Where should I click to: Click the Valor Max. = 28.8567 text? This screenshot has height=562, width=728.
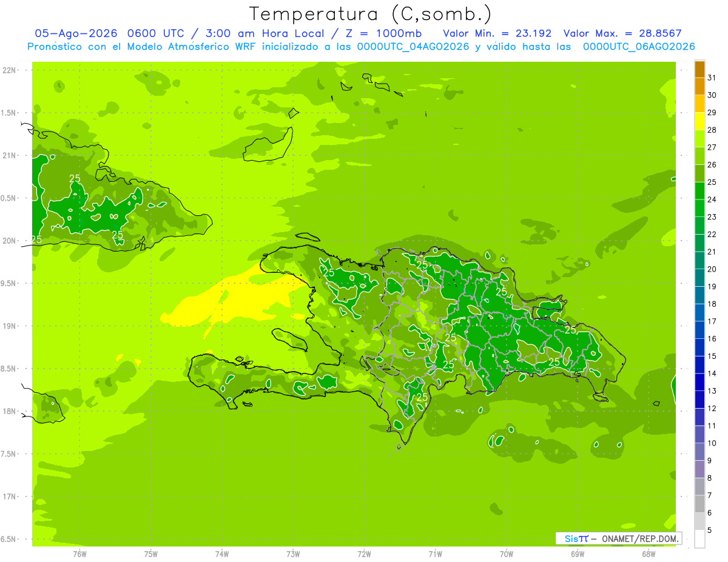click(629, 33)
